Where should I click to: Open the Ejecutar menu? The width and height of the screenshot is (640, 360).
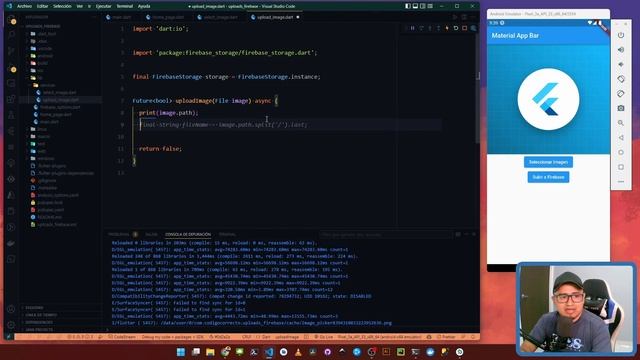pyautogui.click(x=103, y=6)
